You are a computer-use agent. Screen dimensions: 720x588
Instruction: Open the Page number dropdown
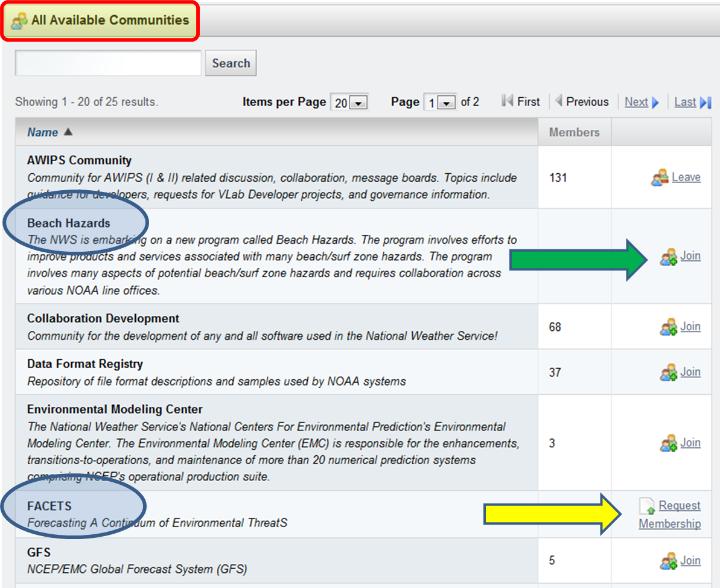point(440,102)
